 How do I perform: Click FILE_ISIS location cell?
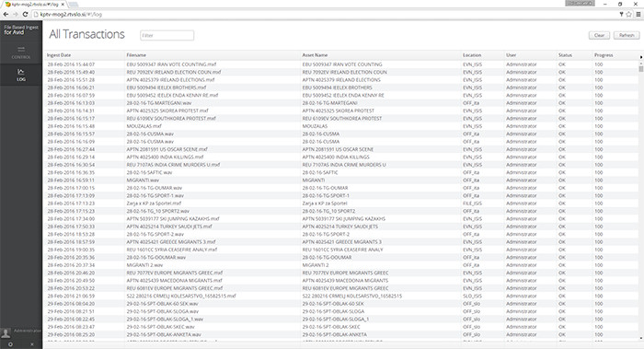(x=472, y=204)
